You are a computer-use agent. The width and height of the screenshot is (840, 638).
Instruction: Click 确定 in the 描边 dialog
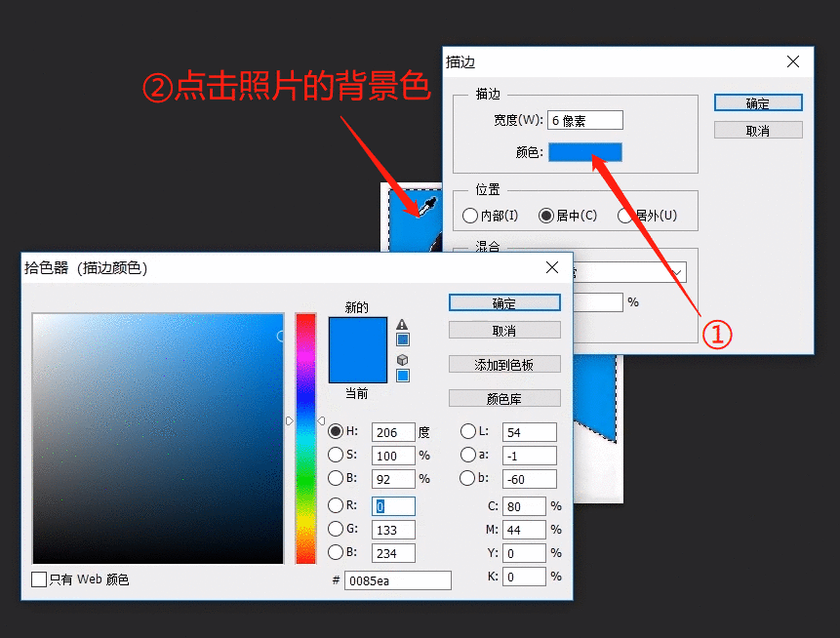pyautogui.click(x=758, y=102)
